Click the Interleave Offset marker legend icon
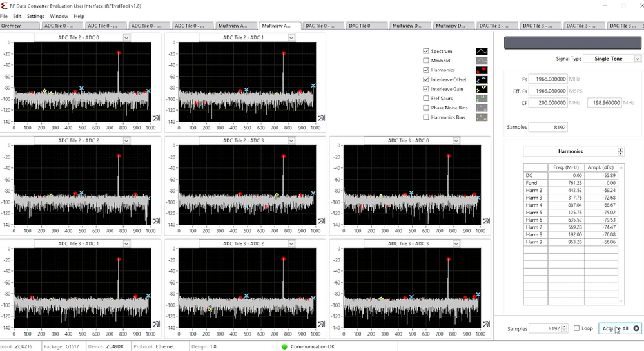Screen dimensions: 644x351 [x=482, y=80]
